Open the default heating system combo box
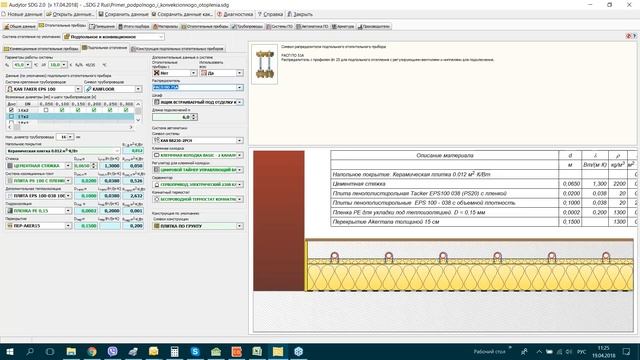Viewport: 640px width, 360px height. point(114,37)
